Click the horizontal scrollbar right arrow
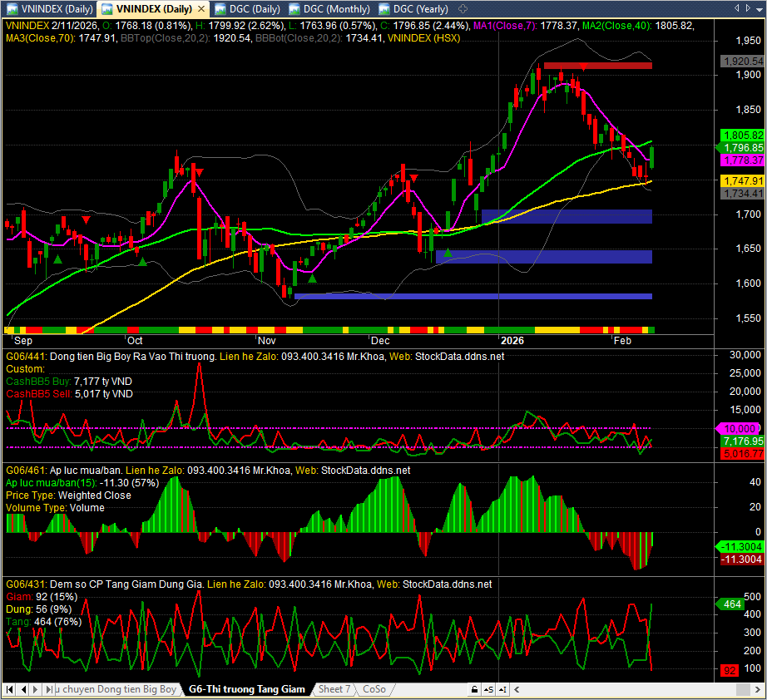 (758, 690)
